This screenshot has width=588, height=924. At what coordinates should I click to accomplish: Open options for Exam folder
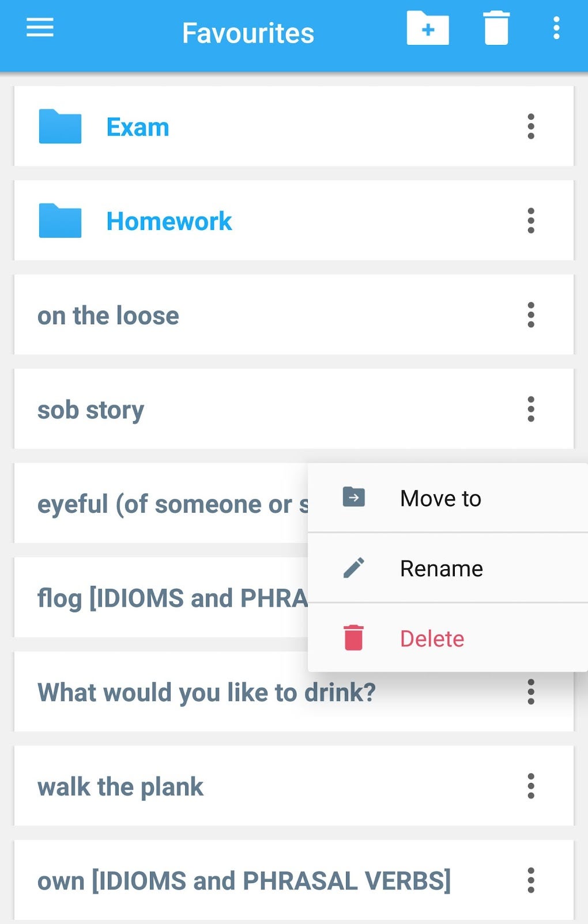[x=531, y=127]
